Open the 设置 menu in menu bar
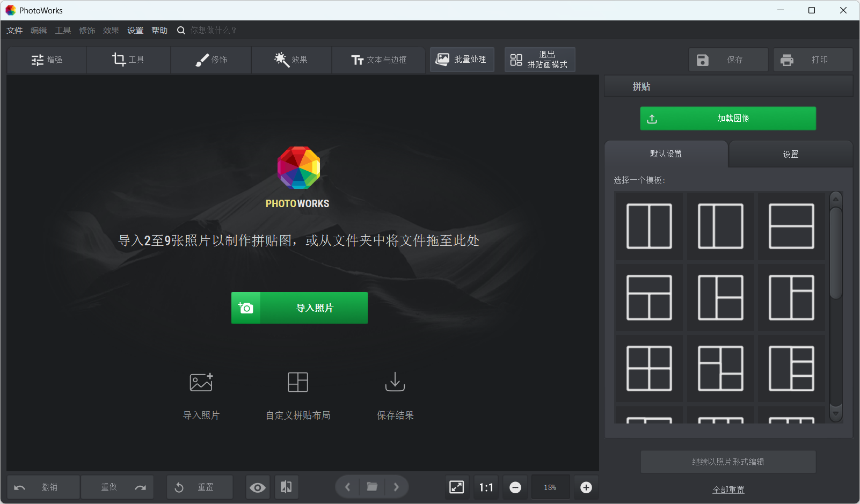860x504 pixels. pyautogui.click(x=135, y=31)
